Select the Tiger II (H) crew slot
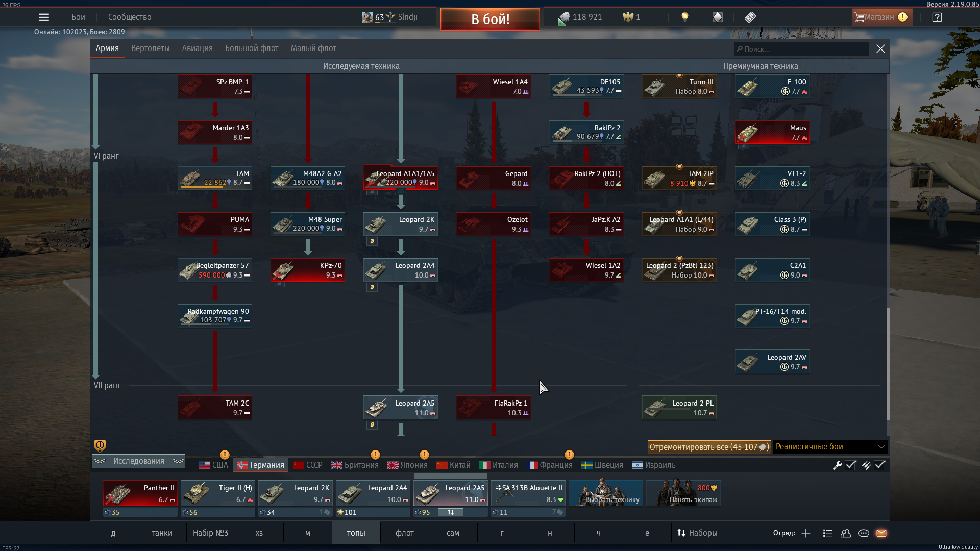This screenshot has width=980, height=551. click(218, 493)
